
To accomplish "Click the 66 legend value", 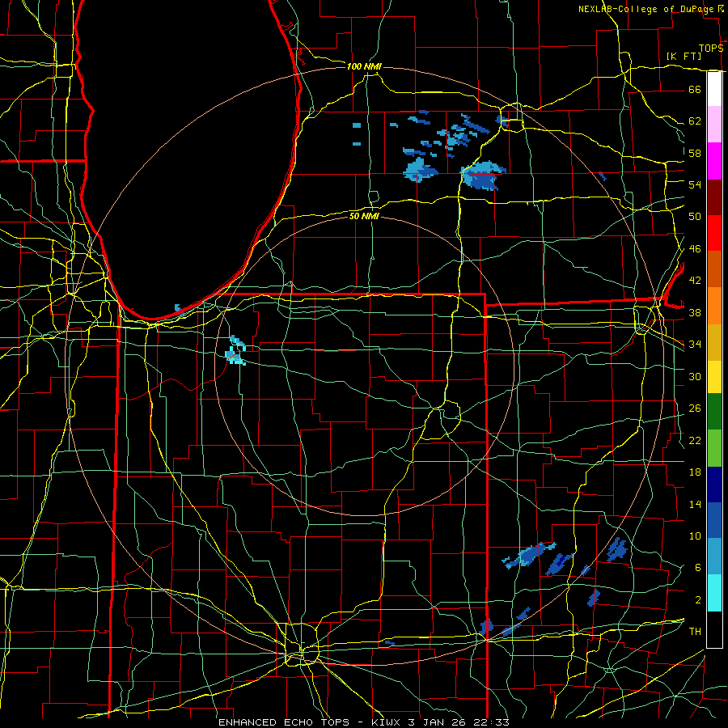I will tap(695, 89).
